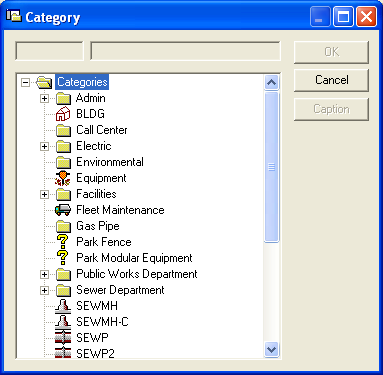Maximize the Category window
This screenshot has height=375, width=383.
pos(343,17)
